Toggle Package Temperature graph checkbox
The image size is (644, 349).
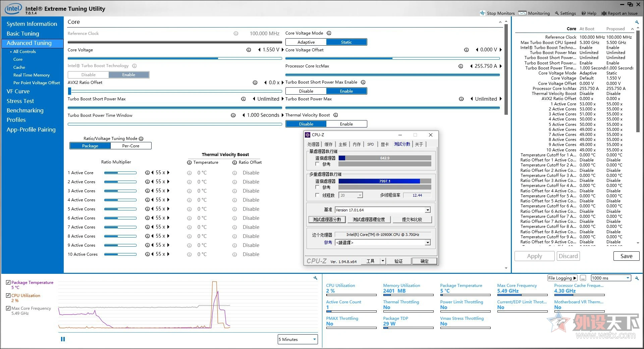[x=8, y=283]
